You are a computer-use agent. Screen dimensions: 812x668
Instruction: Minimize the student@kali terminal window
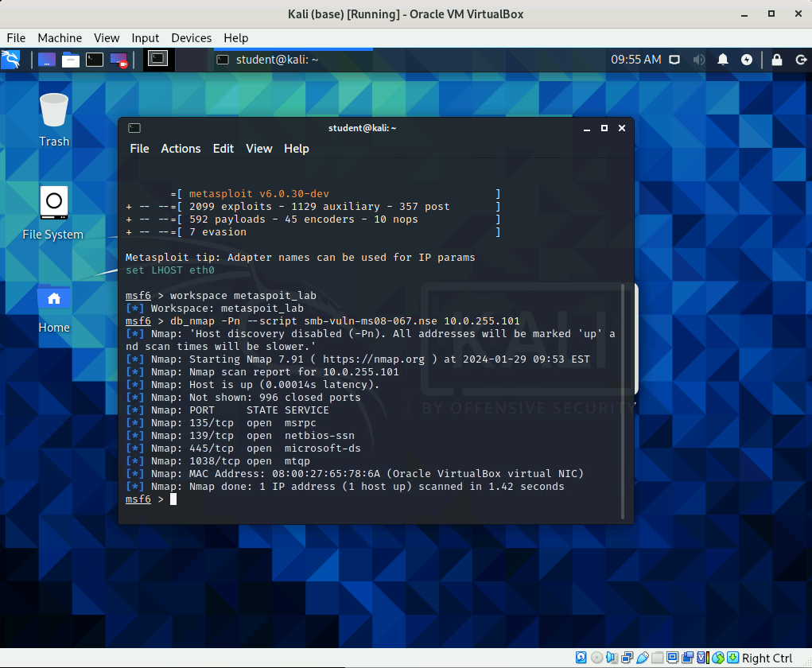coord(587,128)
